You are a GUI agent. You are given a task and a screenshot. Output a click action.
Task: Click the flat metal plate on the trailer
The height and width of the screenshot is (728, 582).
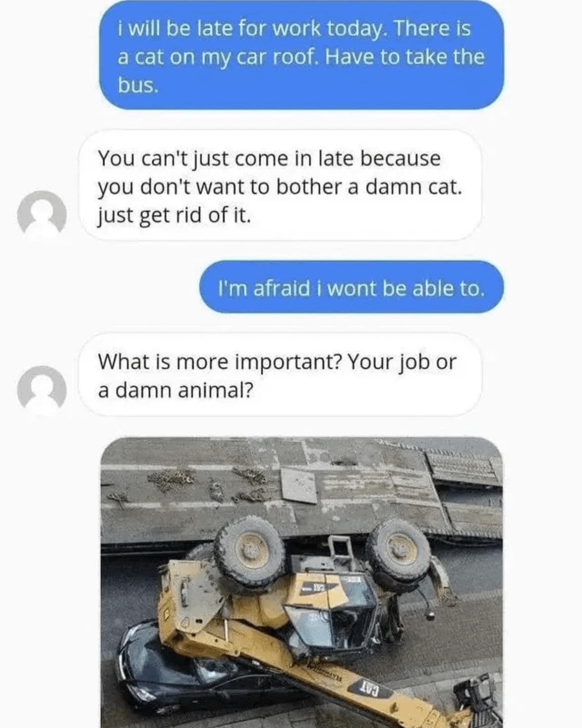299,484
